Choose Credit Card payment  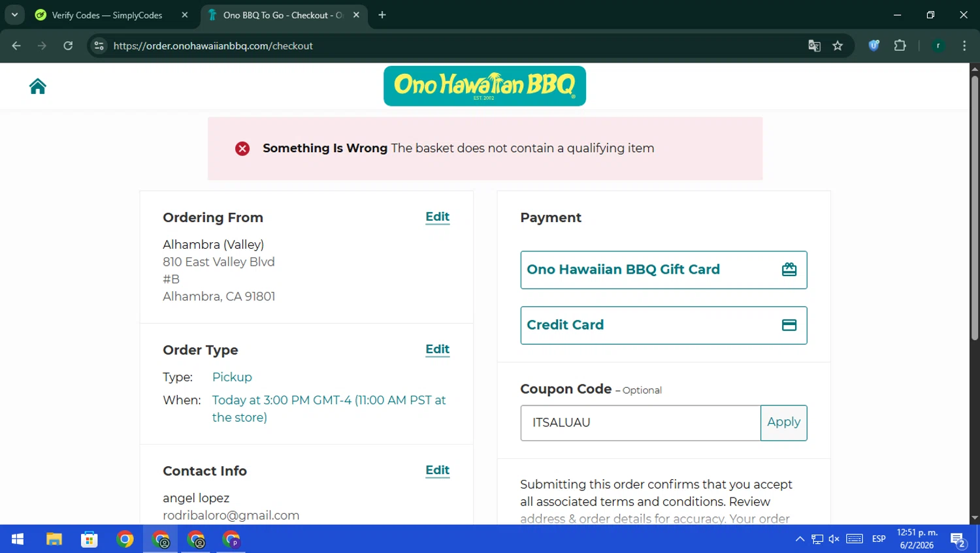click(664, 325)
